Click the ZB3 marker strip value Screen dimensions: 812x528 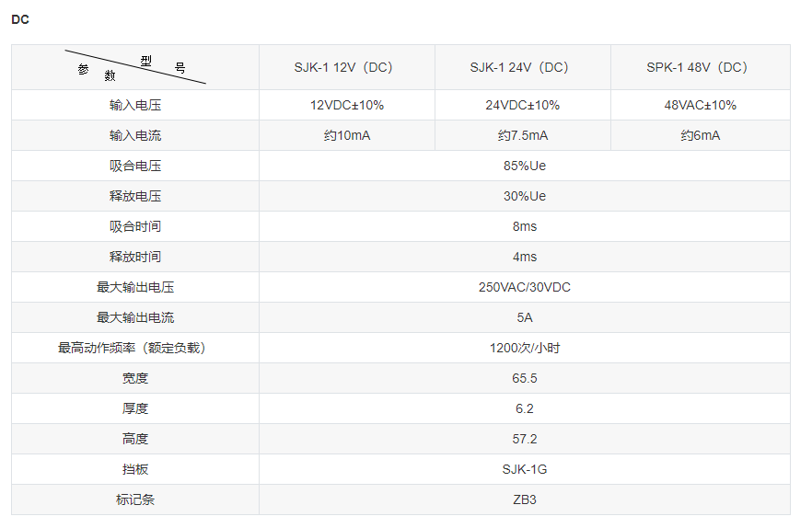pyautogui.click(x=524, y=499)
